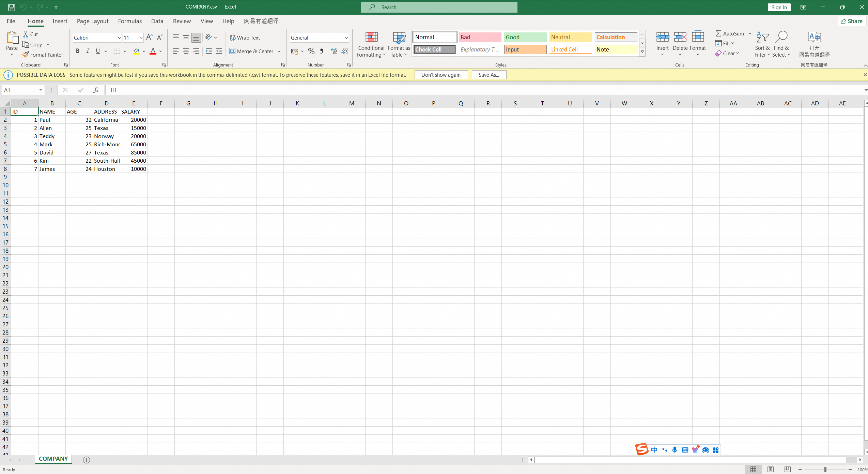868x474 pixels.
Task: Increase font size with larger A icon
Action: tap(149, 37)
